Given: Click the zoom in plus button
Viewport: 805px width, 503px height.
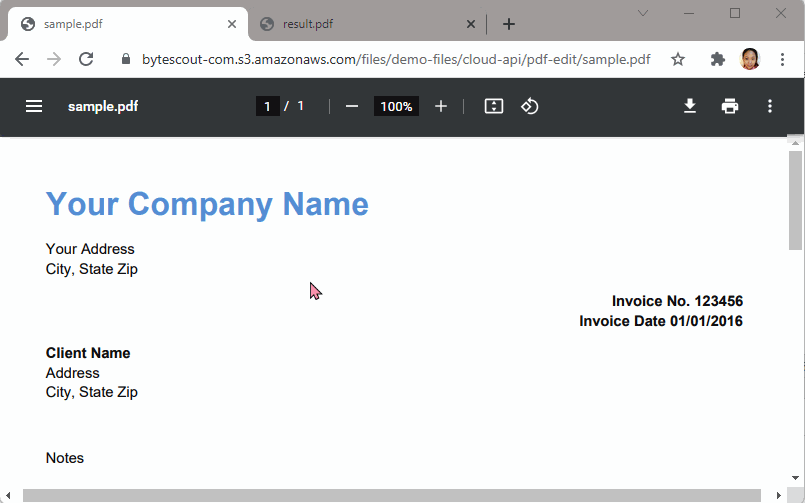Looking at the screenshot, I should click(440, 106).
